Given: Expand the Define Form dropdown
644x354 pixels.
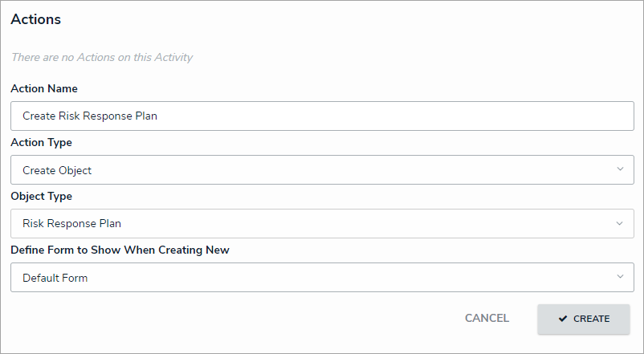Looking at the screenshot, I should point(321,277).
